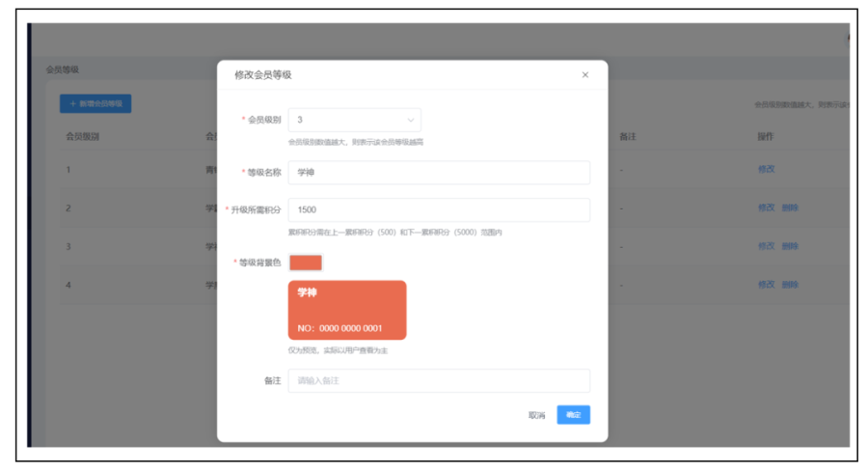Click the 操作 table column header
Image resolution: width=868 pixels, height=471 pixels.
pos(766,136)
